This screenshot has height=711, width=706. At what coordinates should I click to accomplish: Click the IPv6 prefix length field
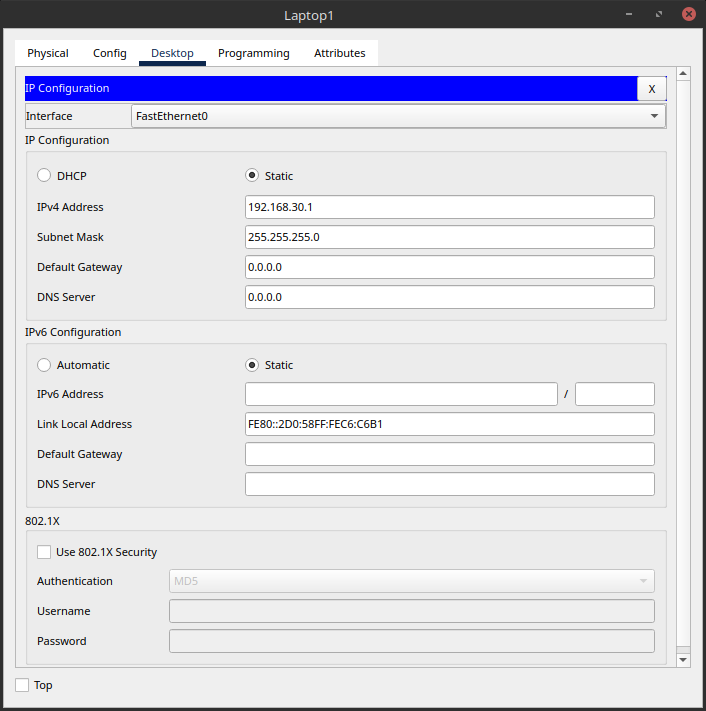coord(614,394)
